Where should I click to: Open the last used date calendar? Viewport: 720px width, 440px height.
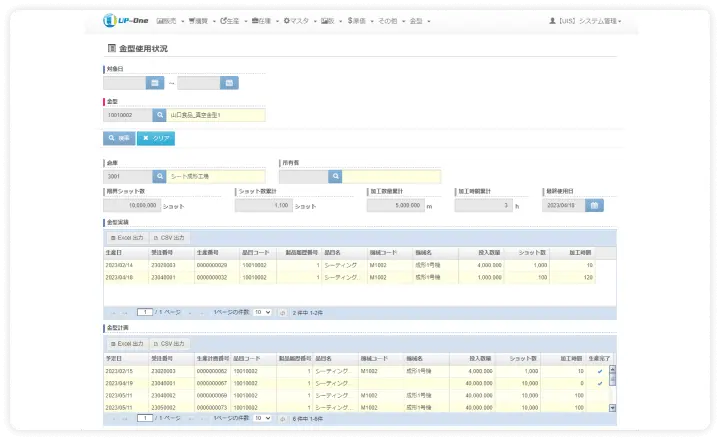pos(595,205)
